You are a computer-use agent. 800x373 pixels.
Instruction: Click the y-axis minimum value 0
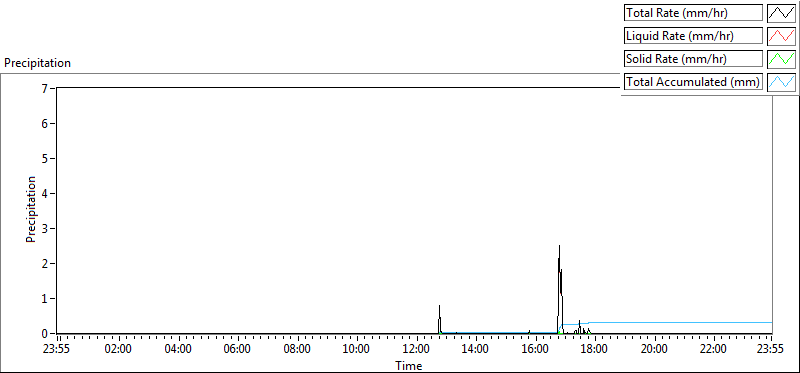tap(51, 333)
